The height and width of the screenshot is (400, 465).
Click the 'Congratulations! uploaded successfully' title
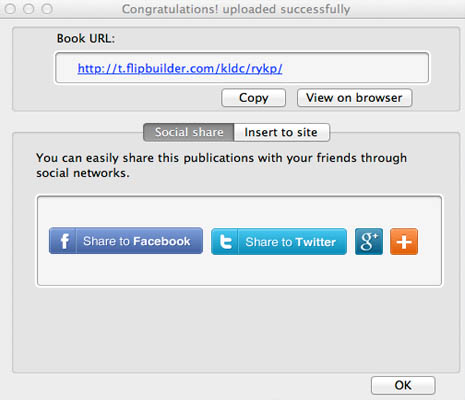point(236,9)
